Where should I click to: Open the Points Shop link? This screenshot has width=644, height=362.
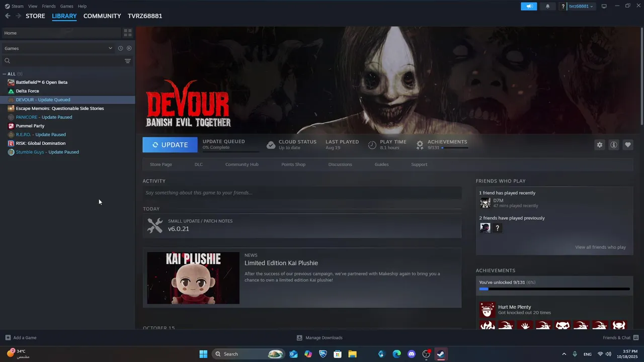(x=293, y=164)
